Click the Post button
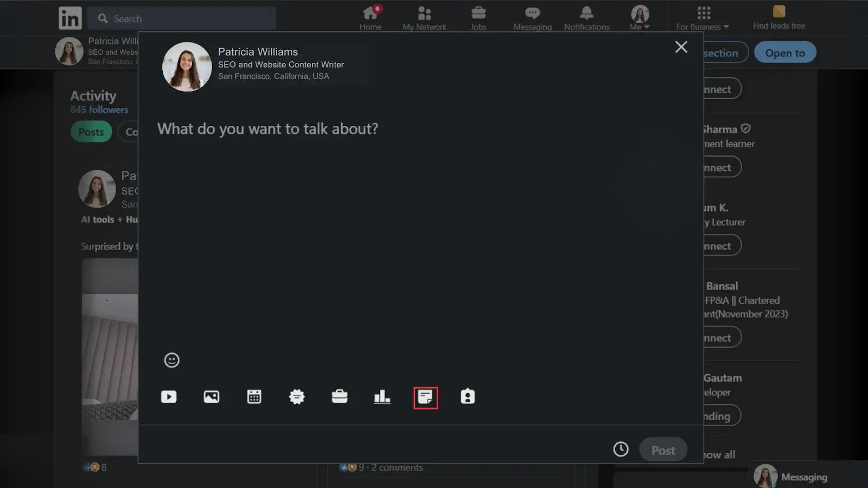 [x=663, y=450]
